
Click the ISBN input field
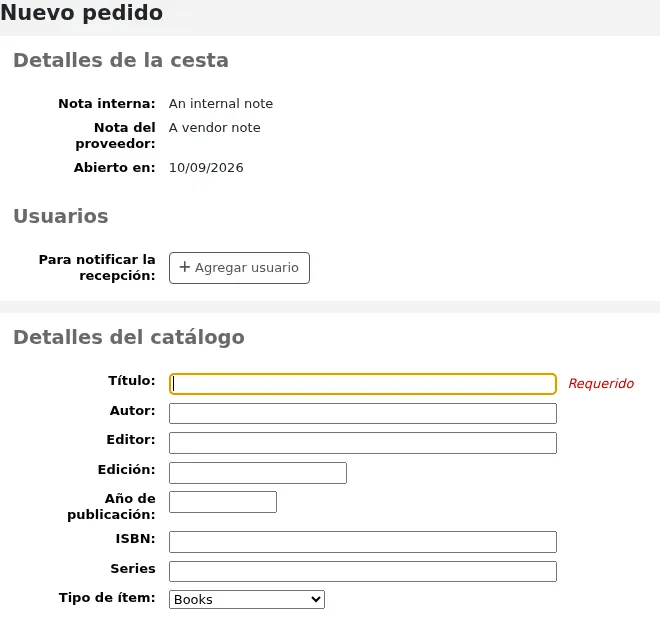click(x=363, y=542)
